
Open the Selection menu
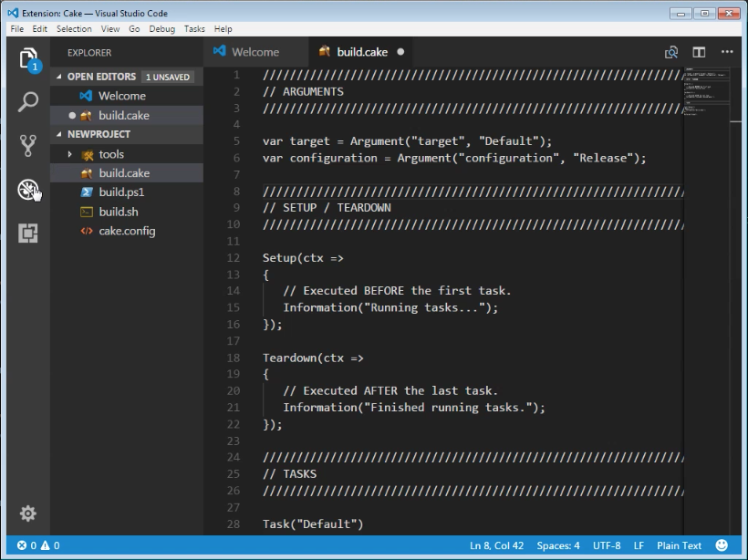tap(74, 28)
